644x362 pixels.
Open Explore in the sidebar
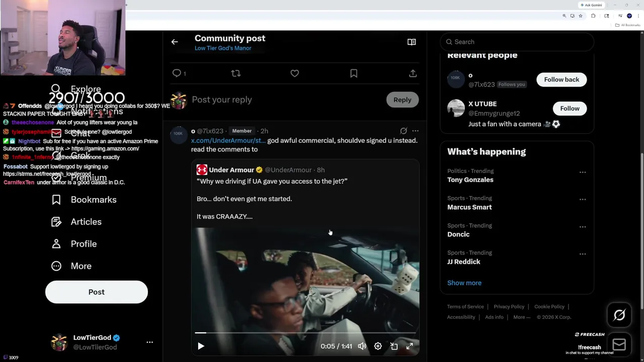click(x=76, y=89)
